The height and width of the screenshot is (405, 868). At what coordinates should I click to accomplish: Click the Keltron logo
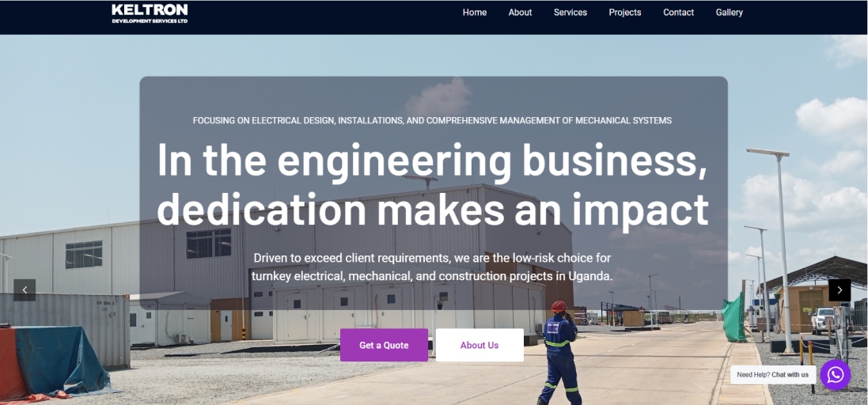(150, 13)
